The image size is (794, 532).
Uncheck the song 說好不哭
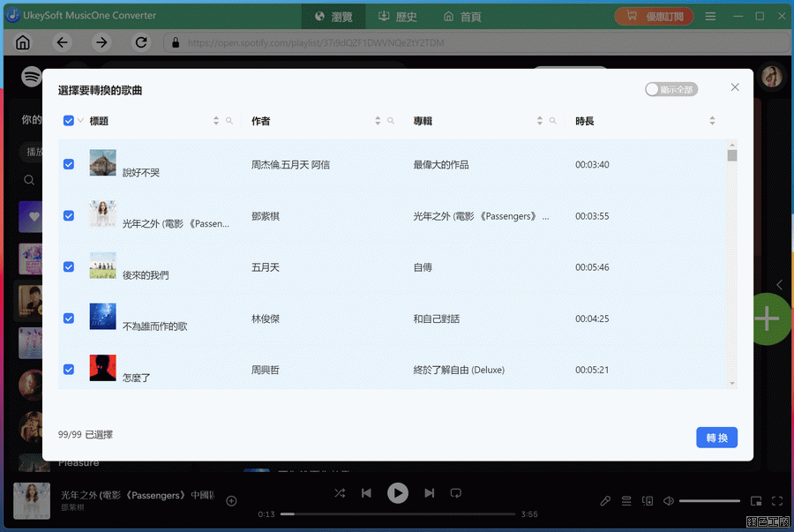(69, 165)
